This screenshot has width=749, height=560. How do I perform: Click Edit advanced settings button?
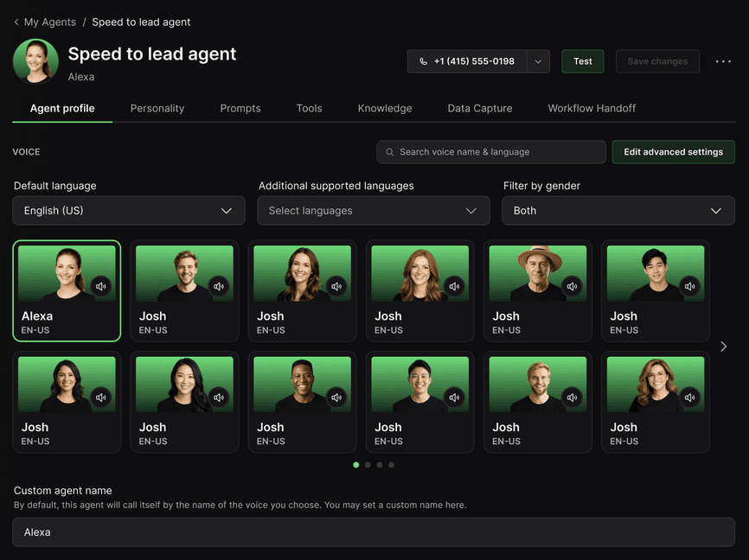pyautogui.click(x=673, y=152)
